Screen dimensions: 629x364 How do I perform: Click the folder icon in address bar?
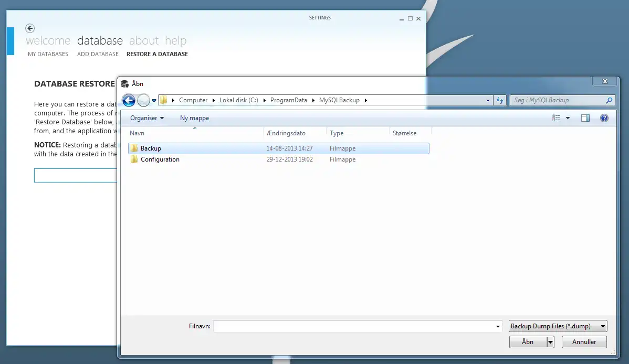[x=164, y=100]
